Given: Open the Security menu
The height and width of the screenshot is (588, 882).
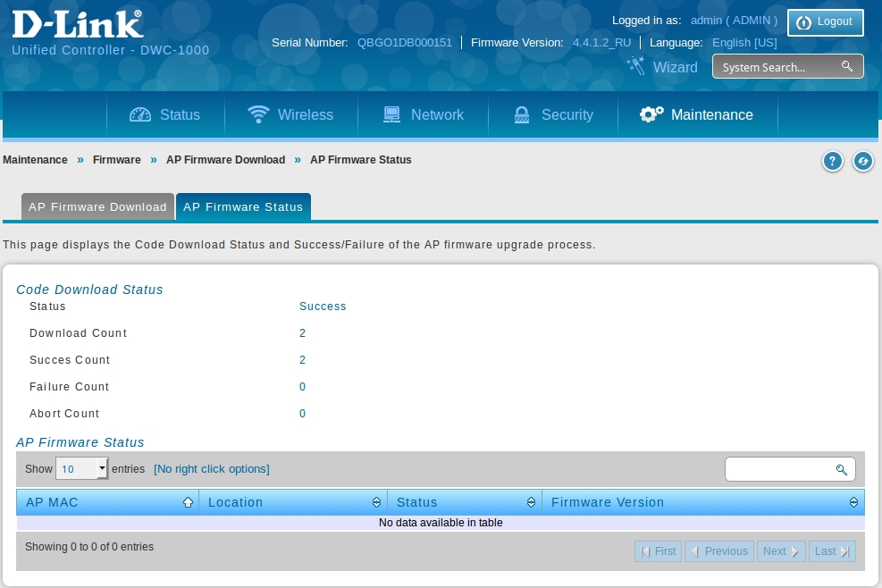Looking at the screenshot, I should (553, 114).
